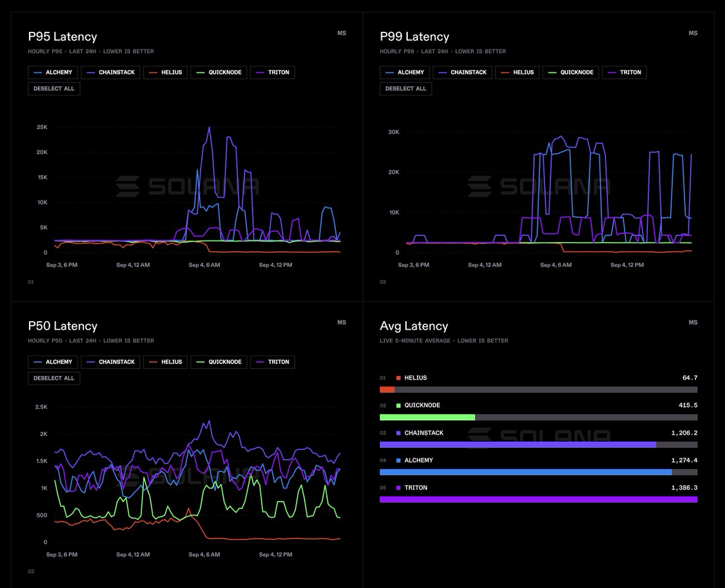Toggle HELIUS series in P50 Latency chart
The image size is (725, 588).
click(166, 362)
